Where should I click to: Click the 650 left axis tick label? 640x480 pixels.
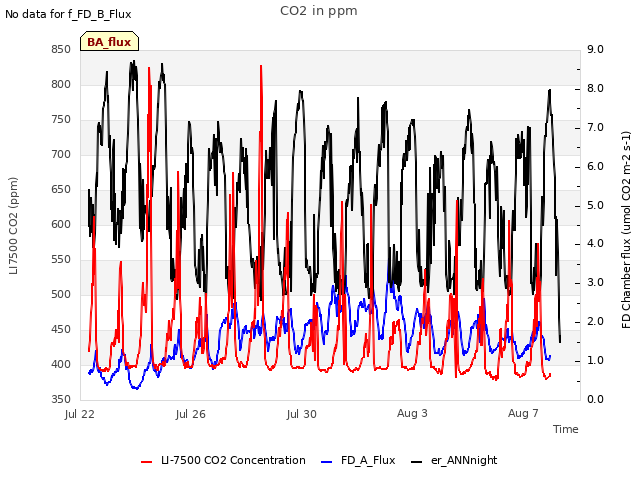pos(61,190)
